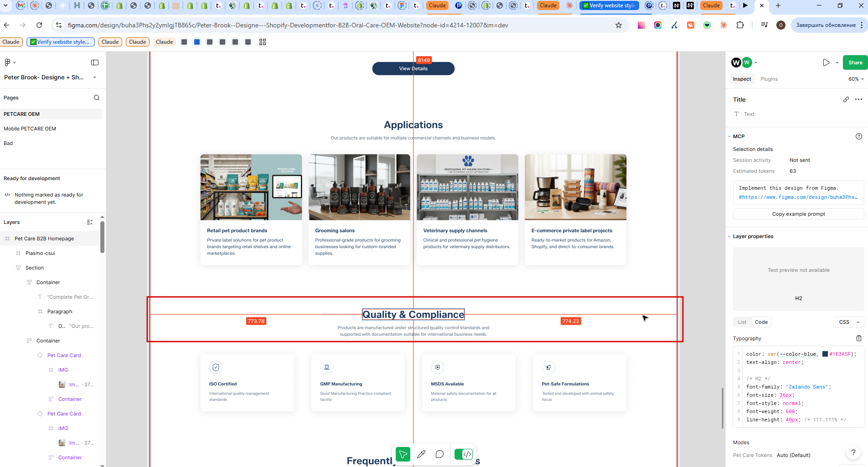The width and height of the screenshot is (868, 467).
Task: Click the Завершить обновление update button
Action: pyautogui.click(x=828, y=25)
